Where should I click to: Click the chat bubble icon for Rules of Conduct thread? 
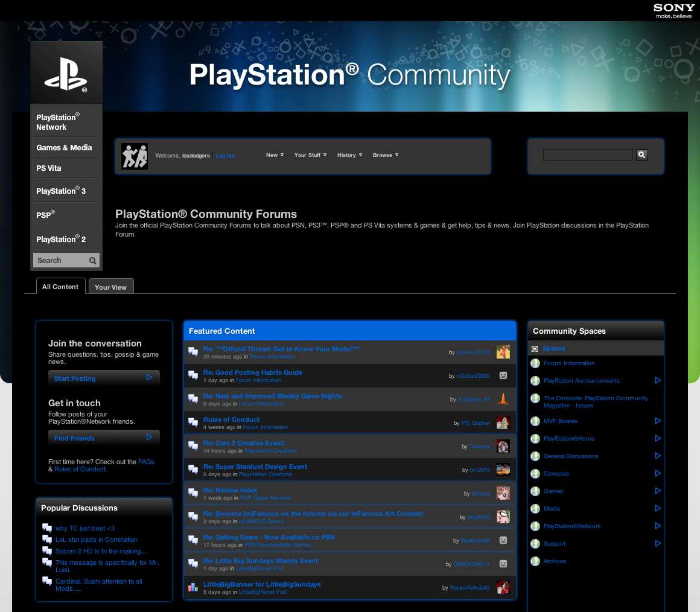(x=193, y=422)
